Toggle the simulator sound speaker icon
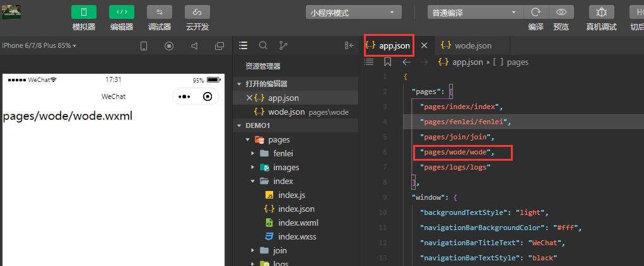Image resolution: width=644 pixels, height=266 pixels. (x=194, y=46)
